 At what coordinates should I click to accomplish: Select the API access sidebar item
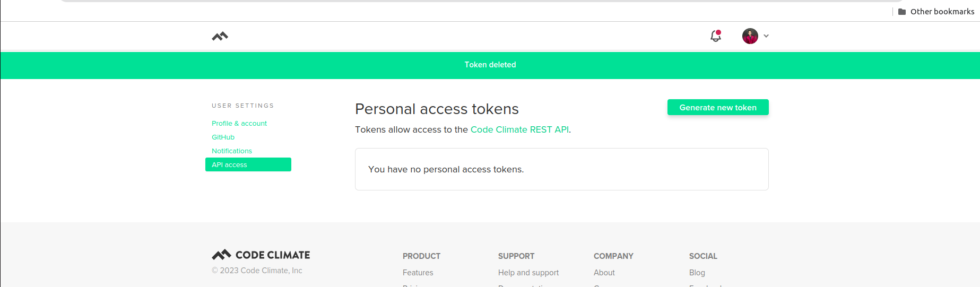[x=248, y=164]
